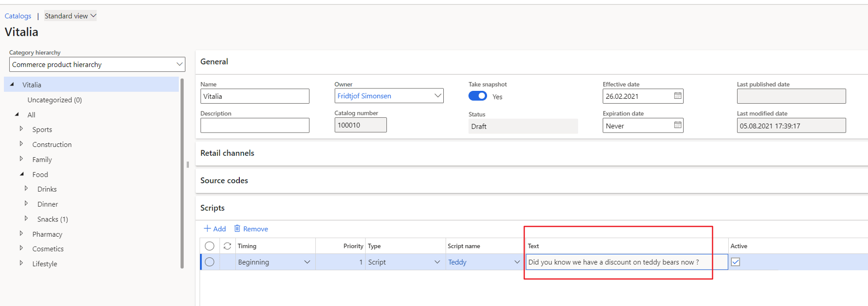The height and width of the screenshot is (306, 868).
Task: Select all rows using header circle
Action: coord(209,246)
